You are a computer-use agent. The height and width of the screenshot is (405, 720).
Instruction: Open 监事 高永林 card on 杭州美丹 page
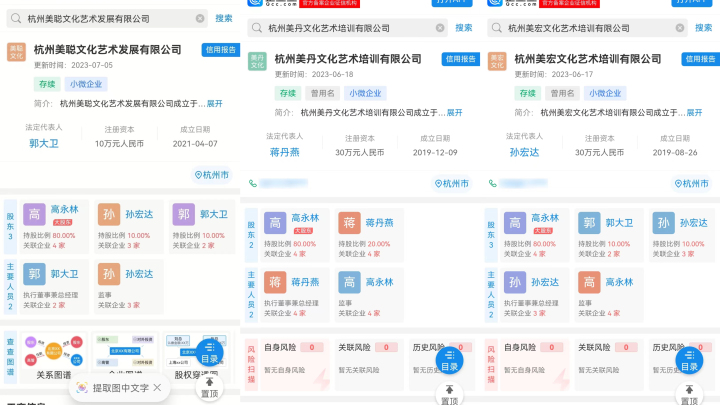click(x=369, y=295)
